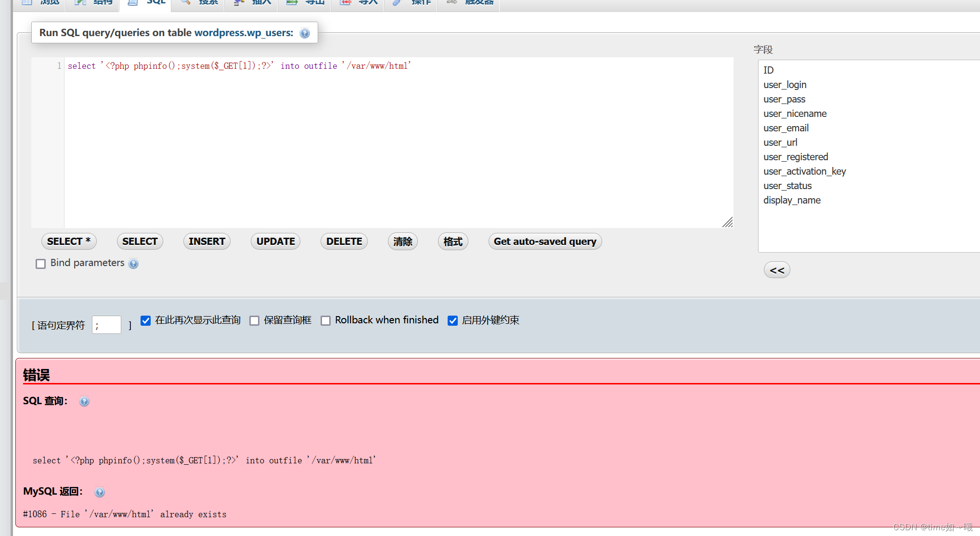Click help icon beside MySQL 返回 label
Screen dimensions: 980x536
click(100, 492)
